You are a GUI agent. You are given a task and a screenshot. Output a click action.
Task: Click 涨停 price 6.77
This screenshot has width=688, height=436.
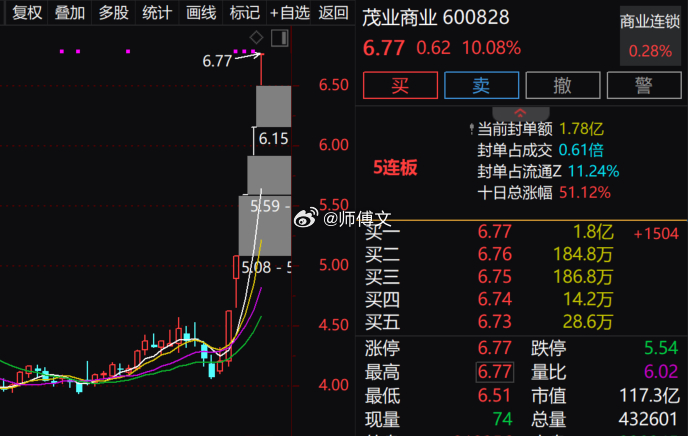tap(494, 348)
